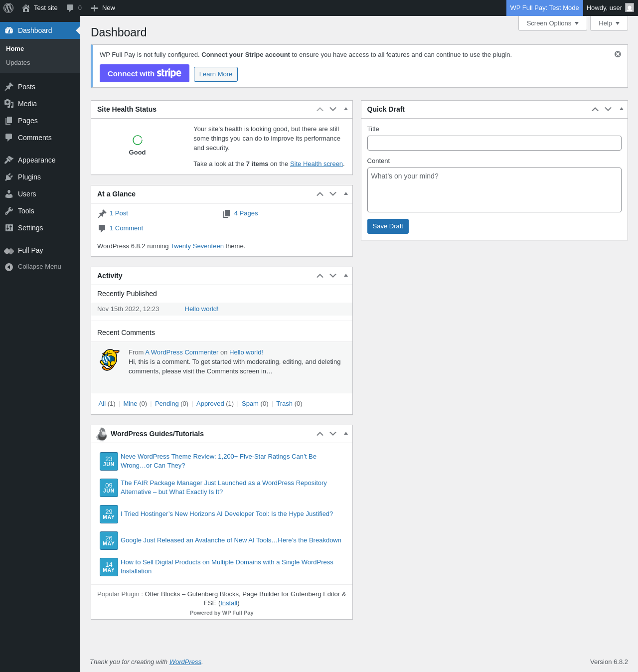Click the Media icon in sidebar
This screenshot has height=672, width=638.
(x=9, y=104)
